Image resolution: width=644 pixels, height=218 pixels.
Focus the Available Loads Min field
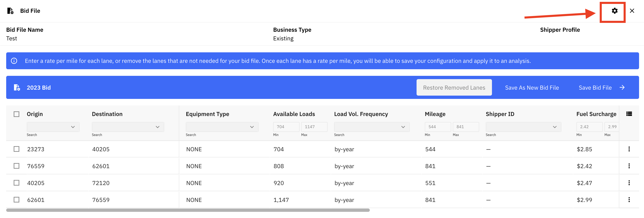[286, 127]
